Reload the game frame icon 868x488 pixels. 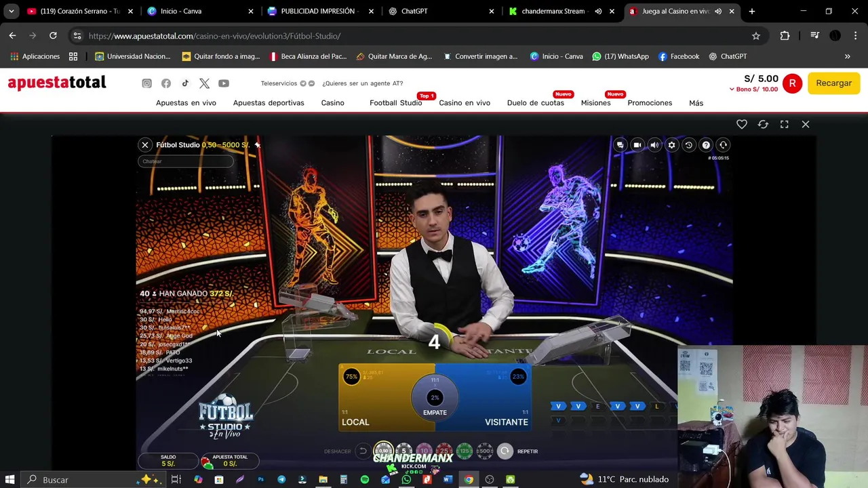tap(763, 124)
